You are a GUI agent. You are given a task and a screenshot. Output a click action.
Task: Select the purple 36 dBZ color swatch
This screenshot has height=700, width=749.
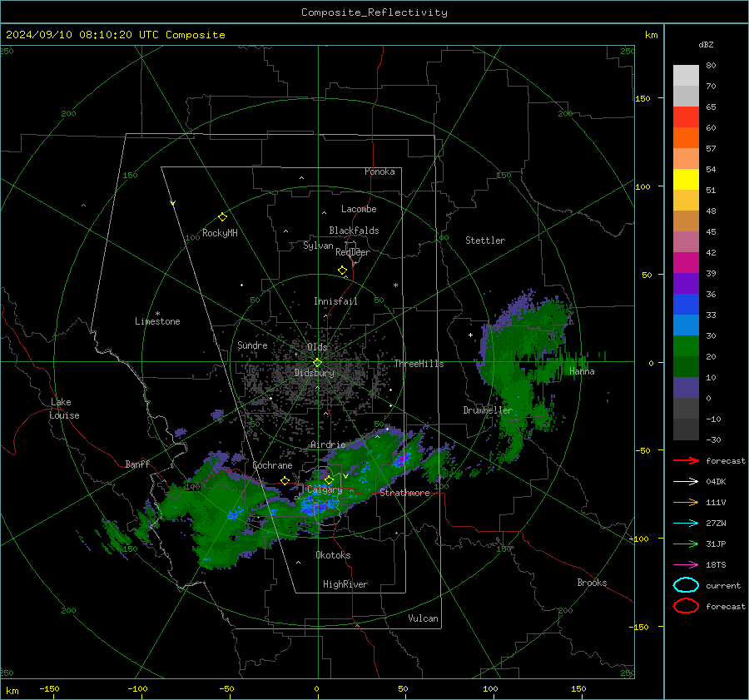tap(686, 283)
